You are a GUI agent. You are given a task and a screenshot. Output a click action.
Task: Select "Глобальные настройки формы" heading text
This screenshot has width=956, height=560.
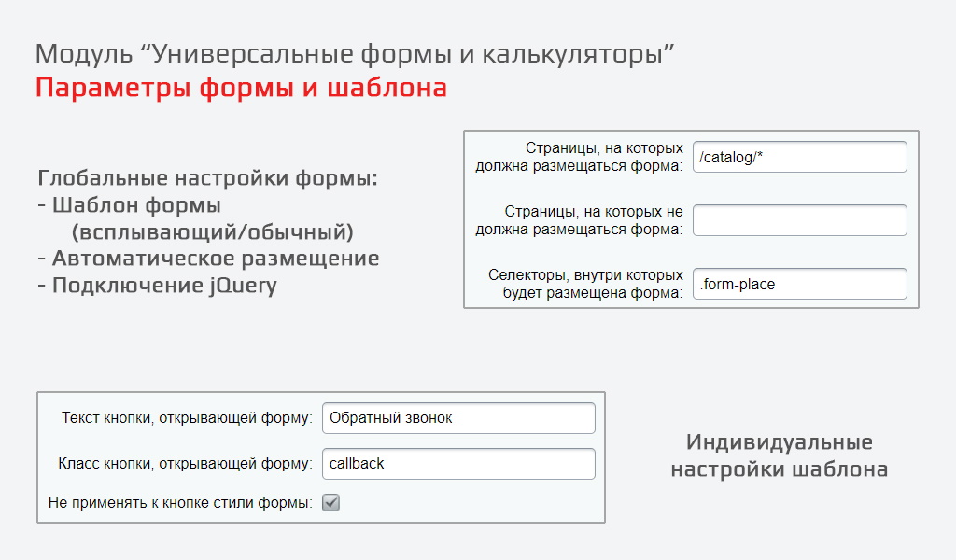pyautogui.click(x=207, y=177)
